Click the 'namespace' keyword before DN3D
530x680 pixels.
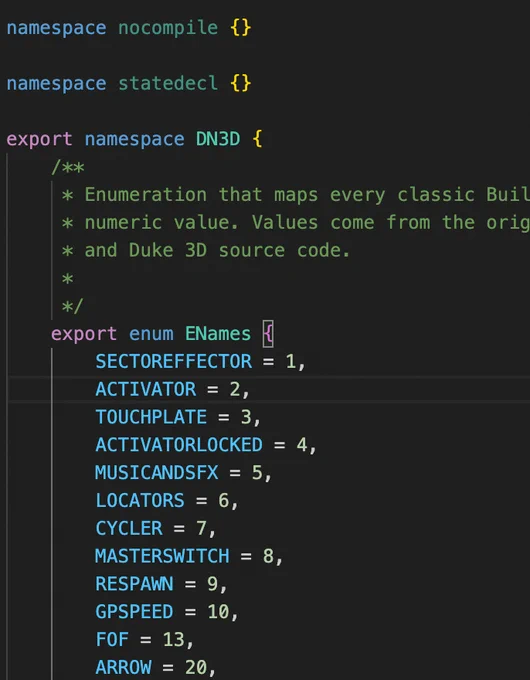(134, 139)
